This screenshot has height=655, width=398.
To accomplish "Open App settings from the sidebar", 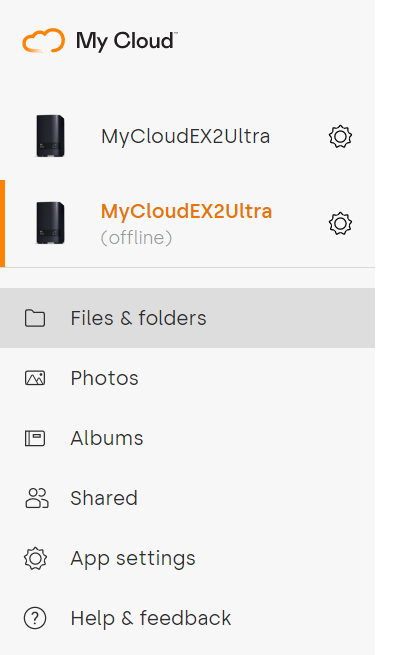I will tap(188, 558).
